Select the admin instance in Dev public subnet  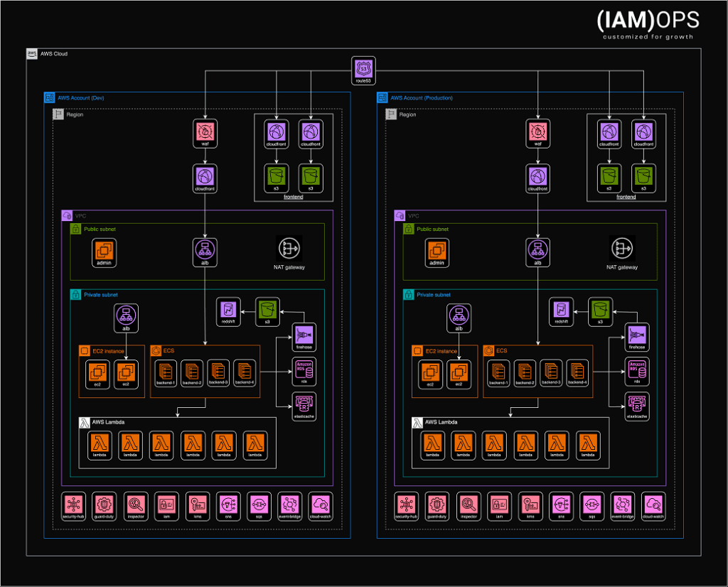105,249
